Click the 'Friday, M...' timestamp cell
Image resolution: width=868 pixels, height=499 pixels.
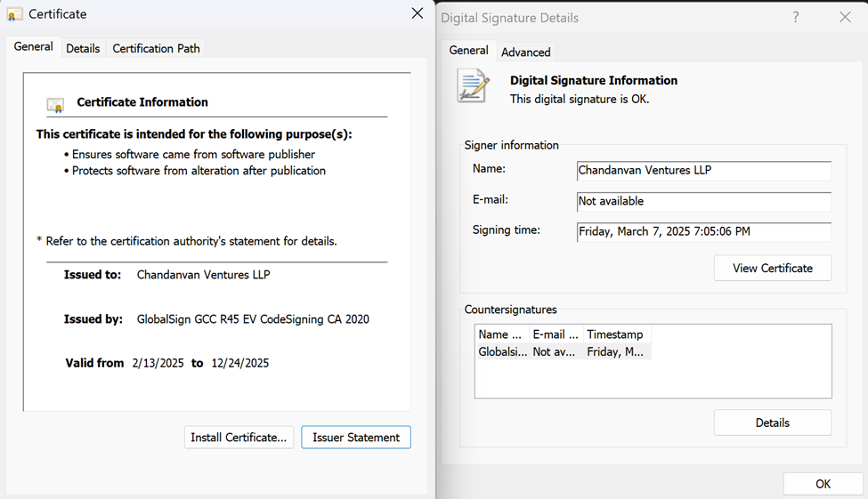click(x=615, y=352)
